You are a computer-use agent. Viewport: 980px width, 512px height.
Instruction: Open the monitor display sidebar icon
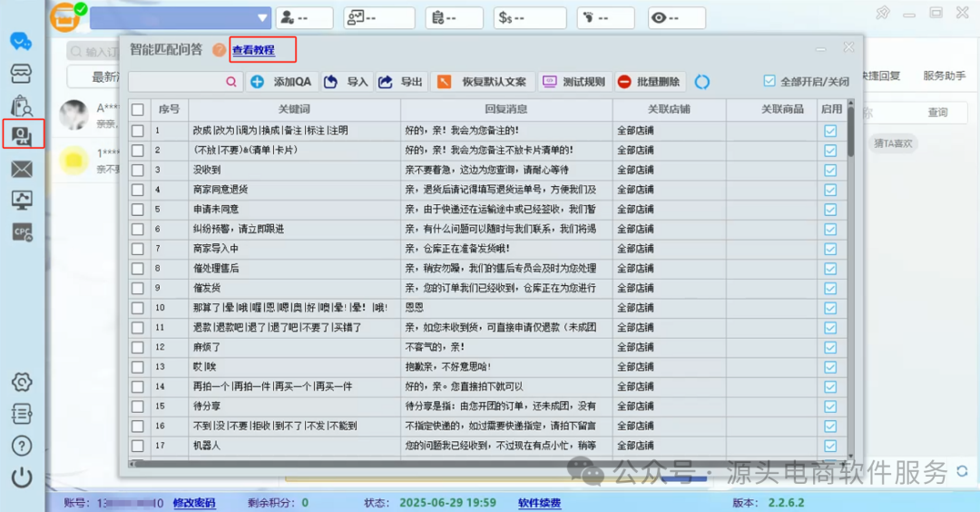tap(22, 200)
